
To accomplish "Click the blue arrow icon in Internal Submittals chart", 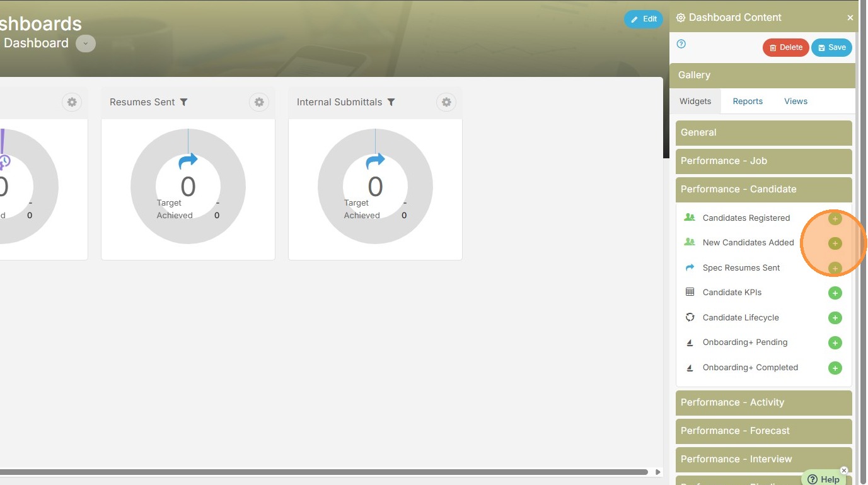I will click(375, 162).
